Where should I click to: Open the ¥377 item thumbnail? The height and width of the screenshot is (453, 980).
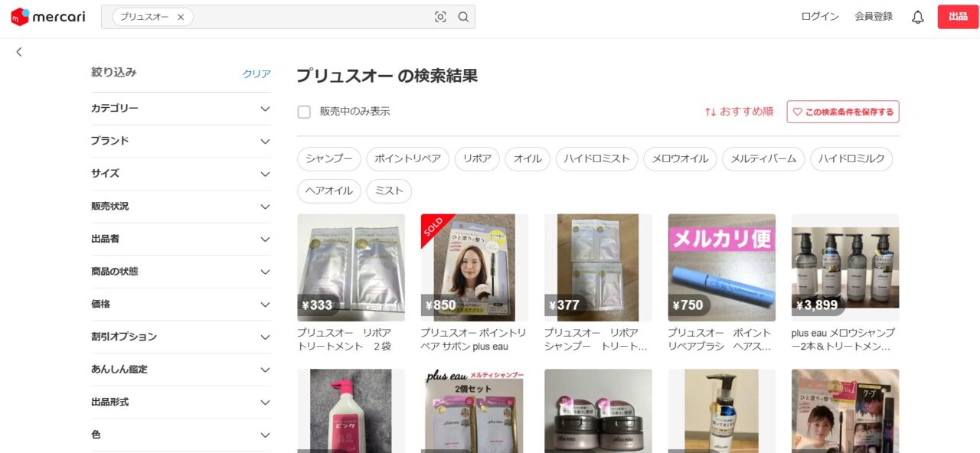pyautogui.click(x=598, y=268)
